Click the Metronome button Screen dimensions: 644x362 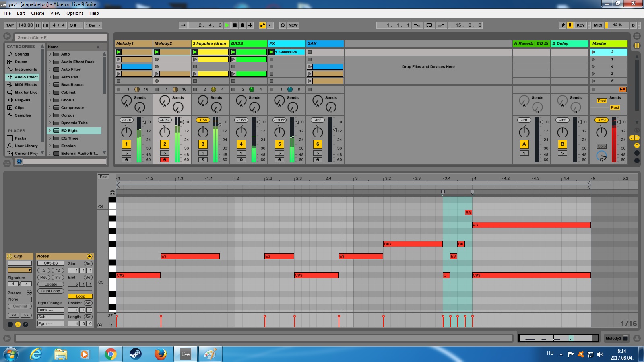pyautogui.click(x=73, y=25)
